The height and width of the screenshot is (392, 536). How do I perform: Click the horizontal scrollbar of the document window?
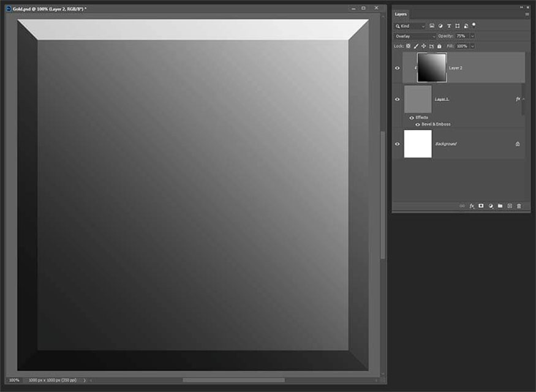click(x=233, y=380)
